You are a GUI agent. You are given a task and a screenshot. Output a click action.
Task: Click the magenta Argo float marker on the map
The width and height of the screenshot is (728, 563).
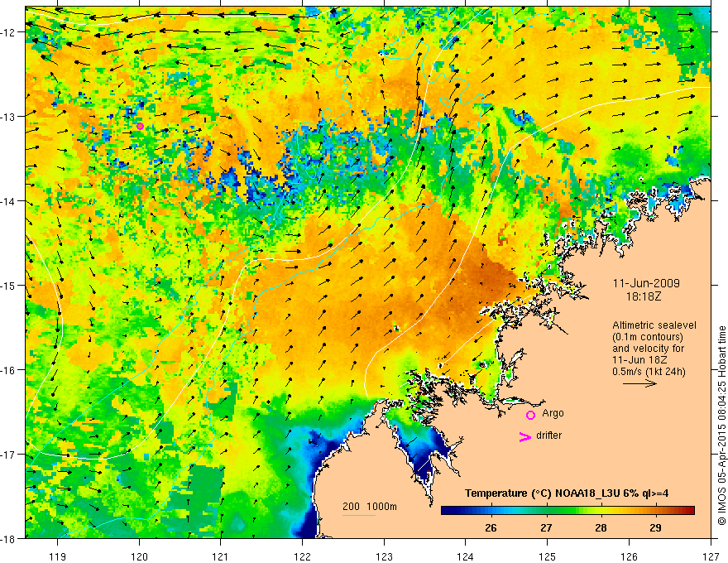(x=140, y=126)
